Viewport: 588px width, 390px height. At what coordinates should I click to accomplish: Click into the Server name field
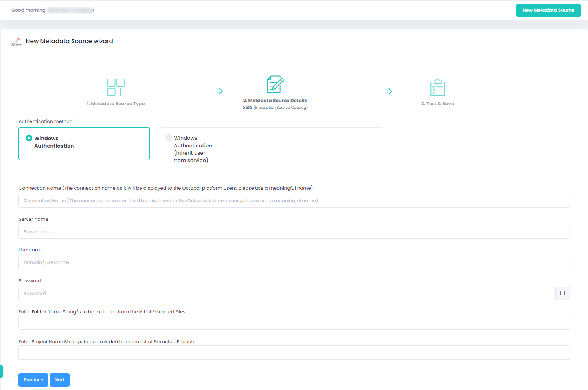click(294, 232)
